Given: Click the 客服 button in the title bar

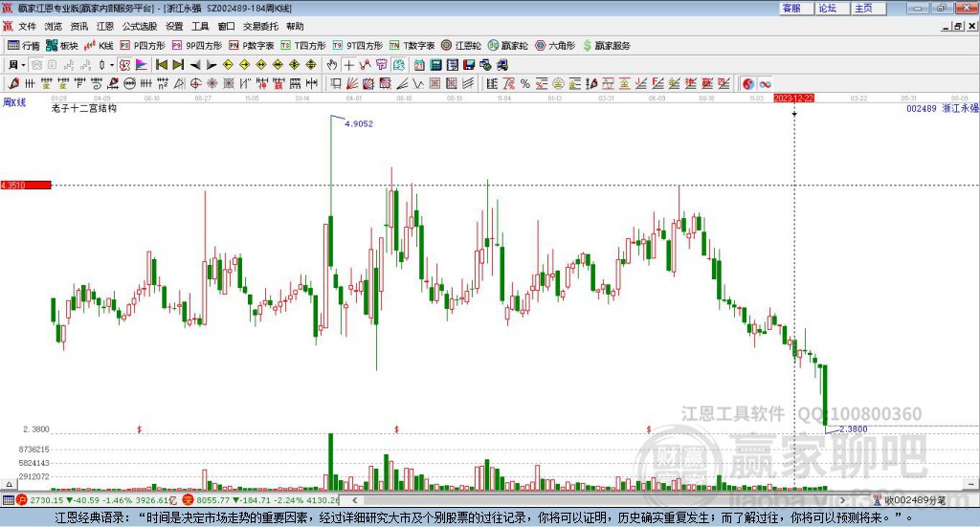Looking at the screenshot, I should tap(791, 8).
